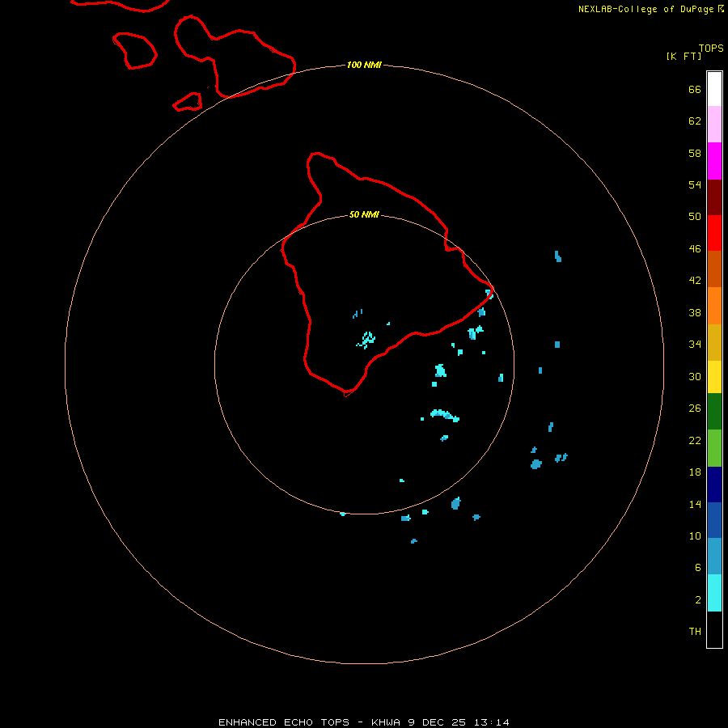
Task: Select the magenta legend color block
Action: click(x=714, y=161)
